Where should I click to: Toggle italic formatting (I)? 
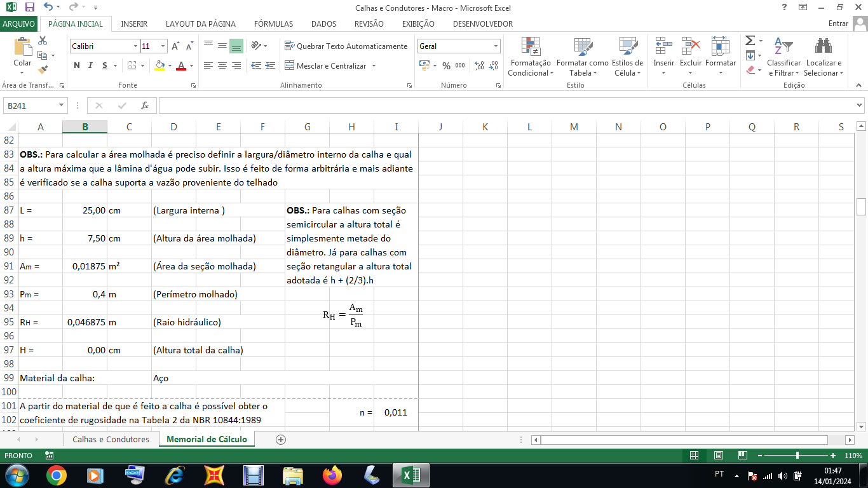[90, 65]
